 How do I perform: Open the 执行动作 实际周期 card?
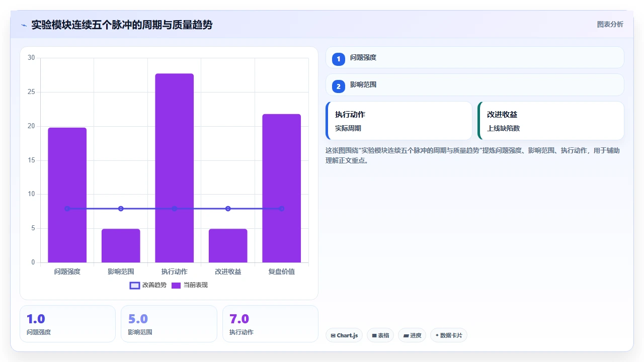[399, 121]
